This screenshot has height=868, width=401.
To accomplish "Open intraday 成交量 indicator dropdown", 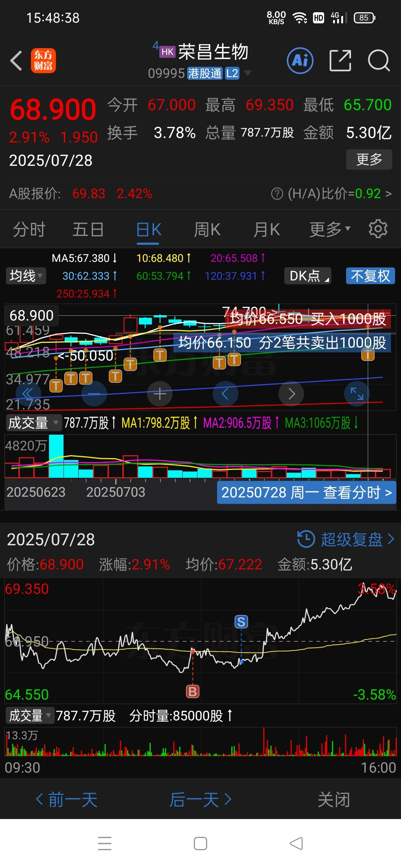I will coord(30,716).
